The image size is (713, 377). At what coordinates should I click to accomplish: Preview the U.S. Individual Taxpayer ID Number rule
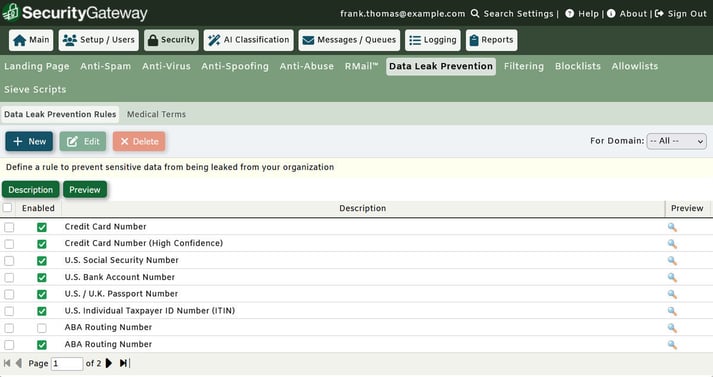pos(672,311)
